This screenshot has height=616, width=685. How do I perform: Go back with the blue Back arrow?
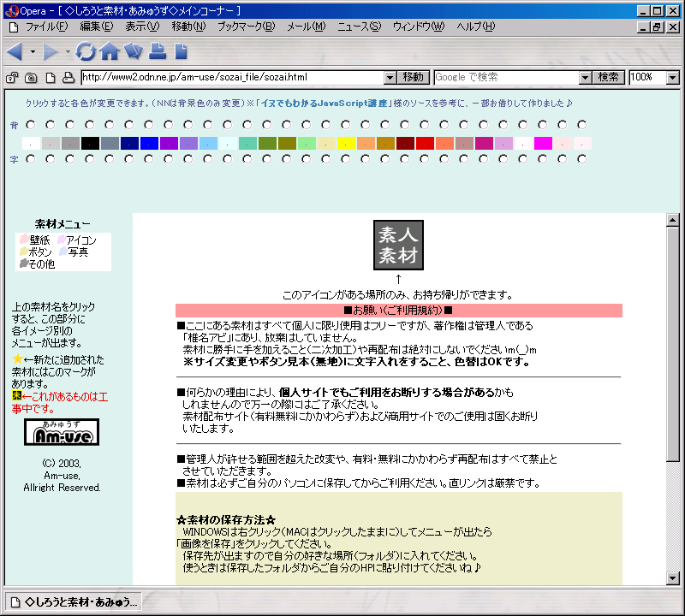coord(15,52)
